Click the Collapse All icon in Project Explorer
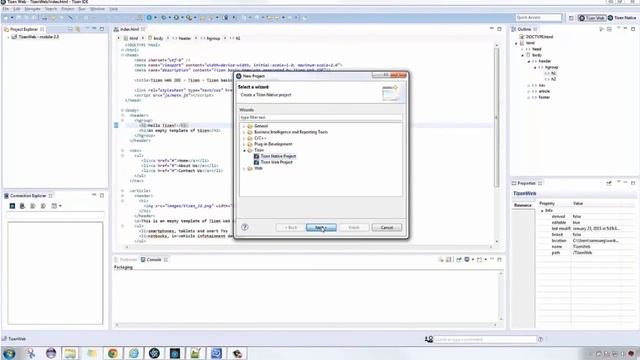The width and height of the screenshot is (640, 360). (x=70, y=29)
